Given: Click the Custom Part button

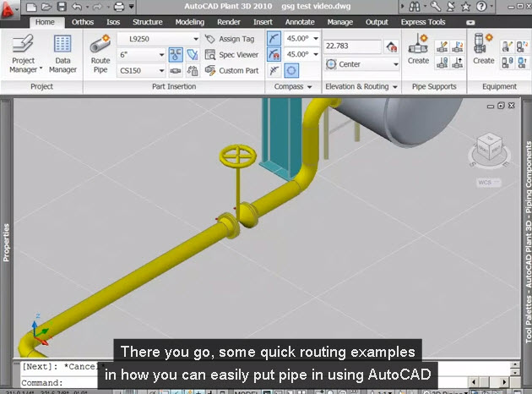Looking at the screenshot, I should pos(232,71).
